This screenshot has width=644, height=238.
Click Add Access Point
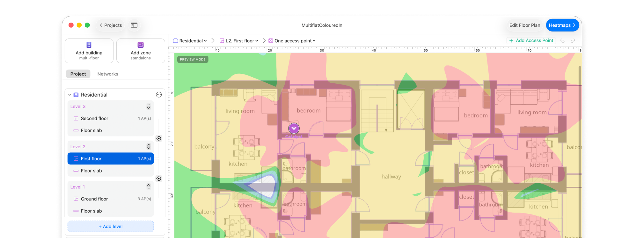(x=531, y=40)
